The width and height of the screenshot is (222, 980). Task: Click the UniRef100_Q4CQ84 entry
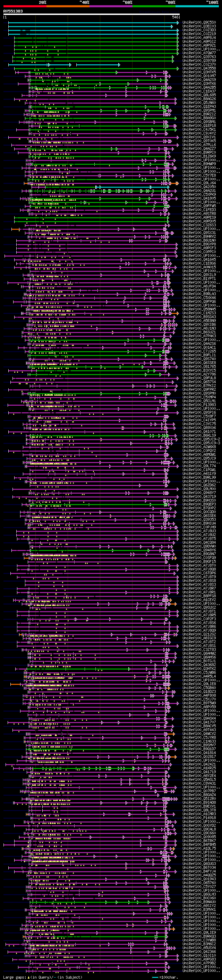pos(199,543)
